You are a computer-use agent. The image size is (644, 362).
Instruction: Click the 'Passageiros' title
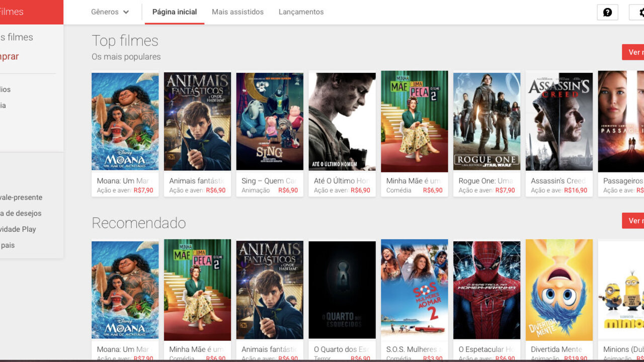(x=623, y=180)
